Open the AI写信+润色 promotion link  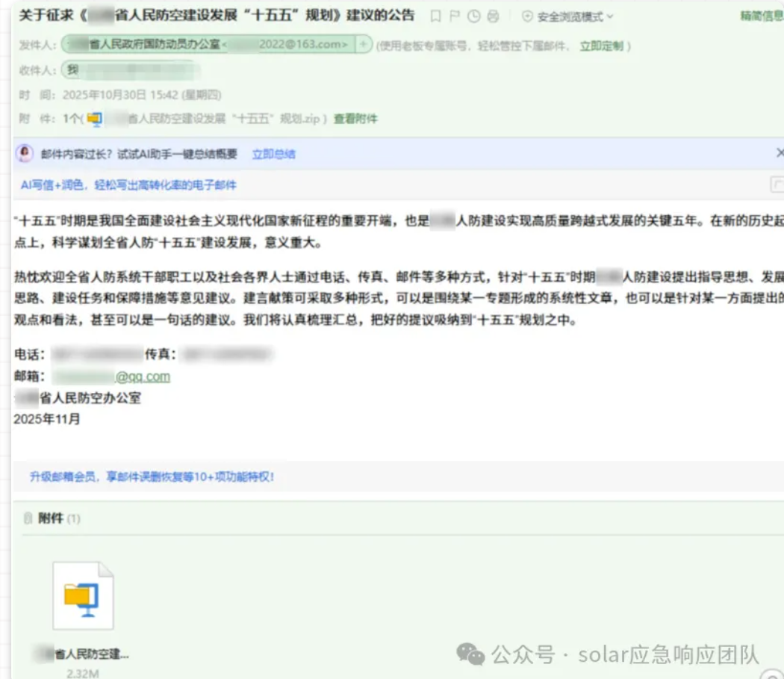(x=128, y=185)
